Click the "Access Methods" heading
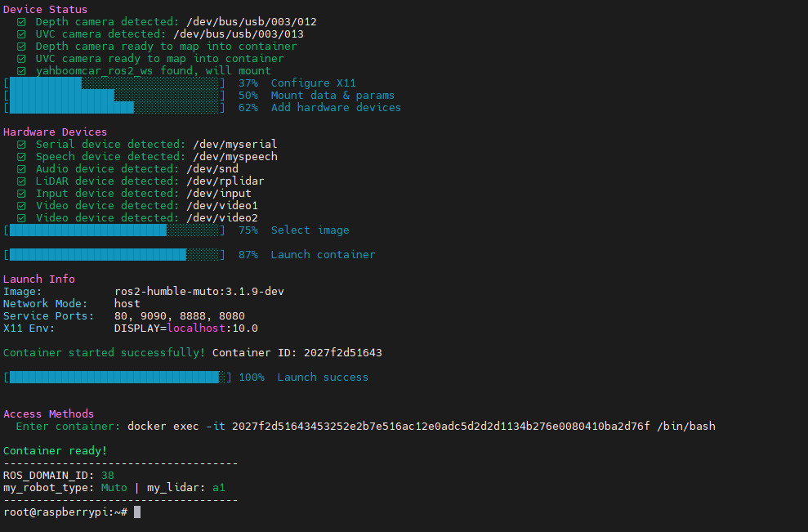Viewport: 808px width, 532px height. click(48, 414)
